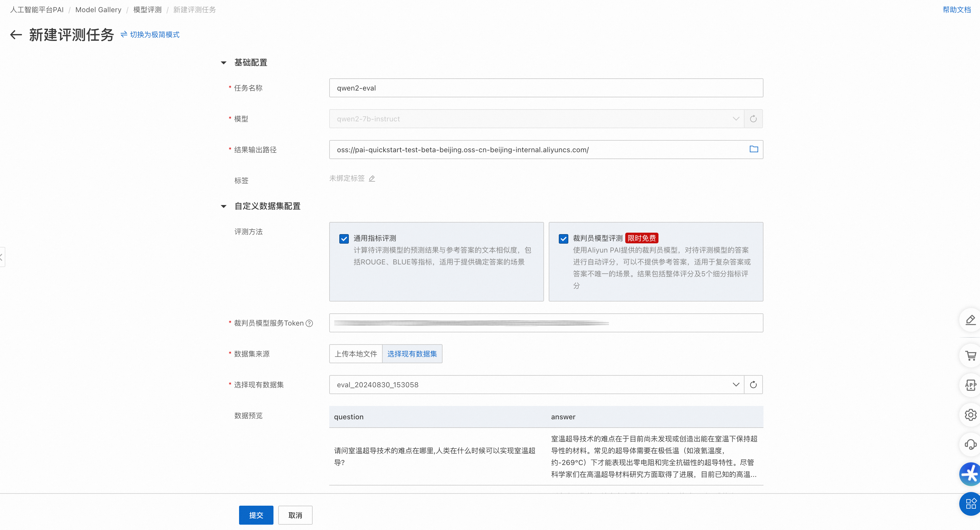Refresh the 模型 model list

pos(753,119)
